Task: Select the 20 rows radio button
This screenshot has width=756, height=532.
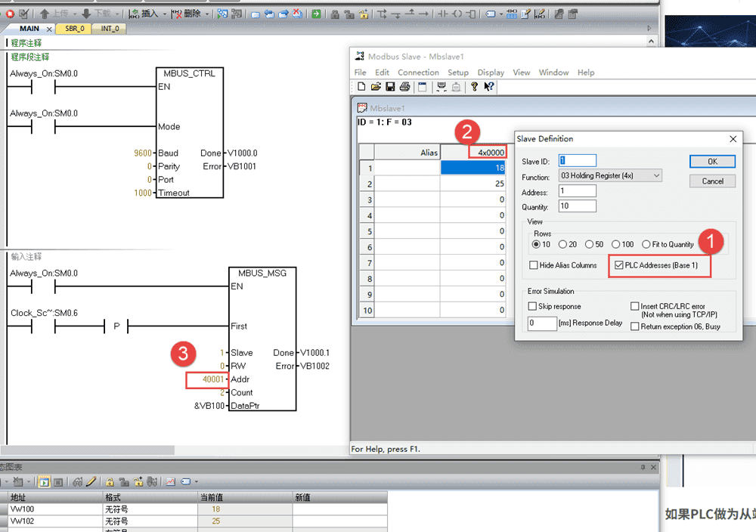Action: point(563,244)
